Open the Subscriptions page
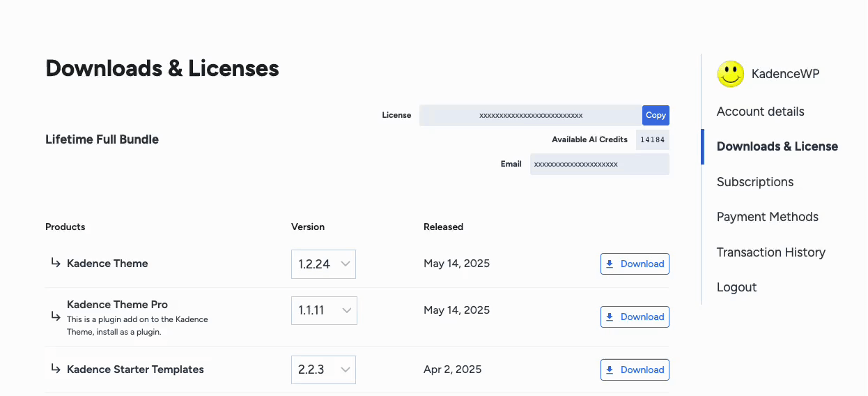The width and height of the screenshot is (868, 396). coord(754,182)
